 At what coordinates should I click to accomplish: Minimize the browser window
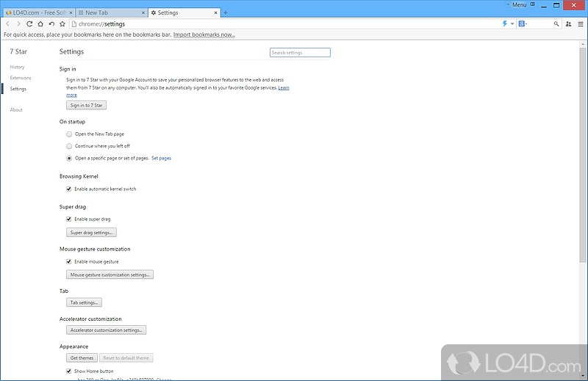pyautogui.click(x=544, y=5)
